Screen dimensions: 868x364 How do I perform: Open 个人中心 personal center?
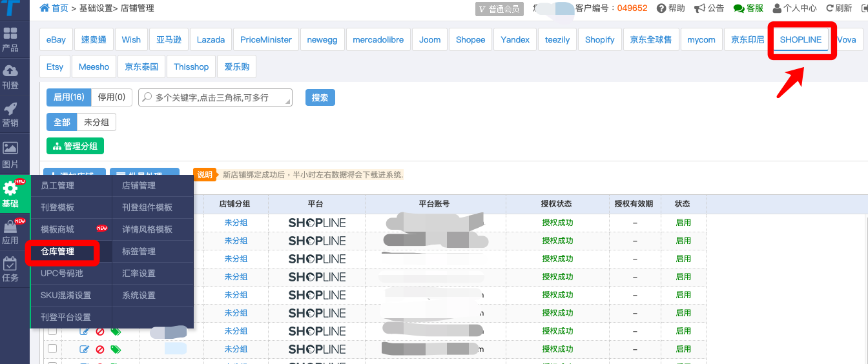click(x=794, y=8)
